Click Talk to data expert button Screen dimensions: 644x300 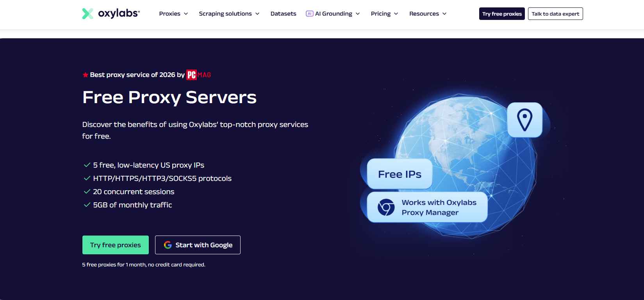(x=555, y=14)
